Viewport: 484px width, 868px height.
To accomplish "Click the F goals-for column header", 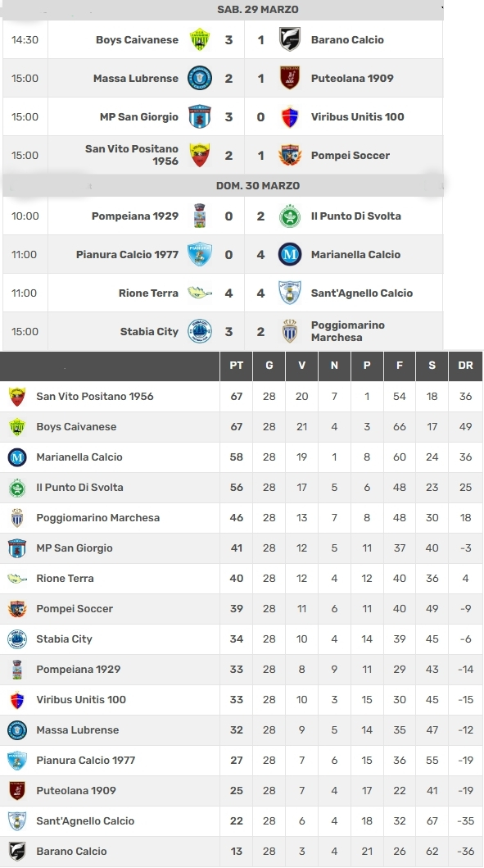I will [400, 366].
